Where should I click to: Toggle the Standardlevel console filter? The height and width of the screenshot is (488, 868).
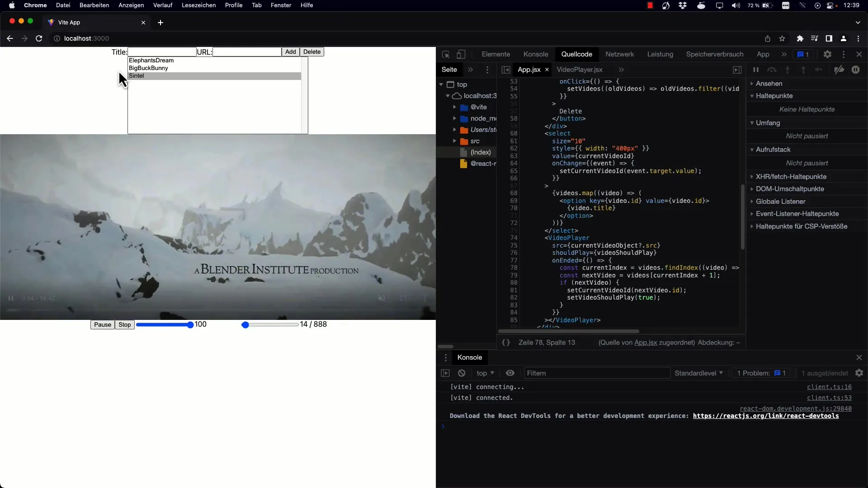click(x=698, y=372)
